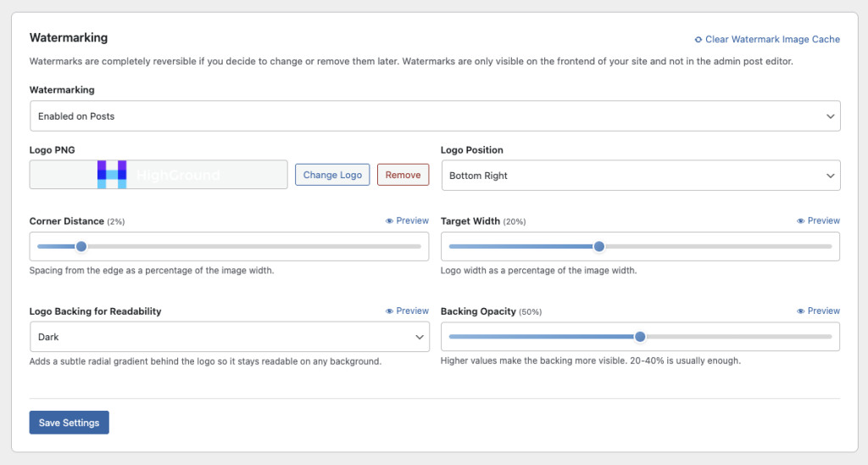Click the refresh icon beside Clear Watermark Image Cache

click(x=698, y=39)
